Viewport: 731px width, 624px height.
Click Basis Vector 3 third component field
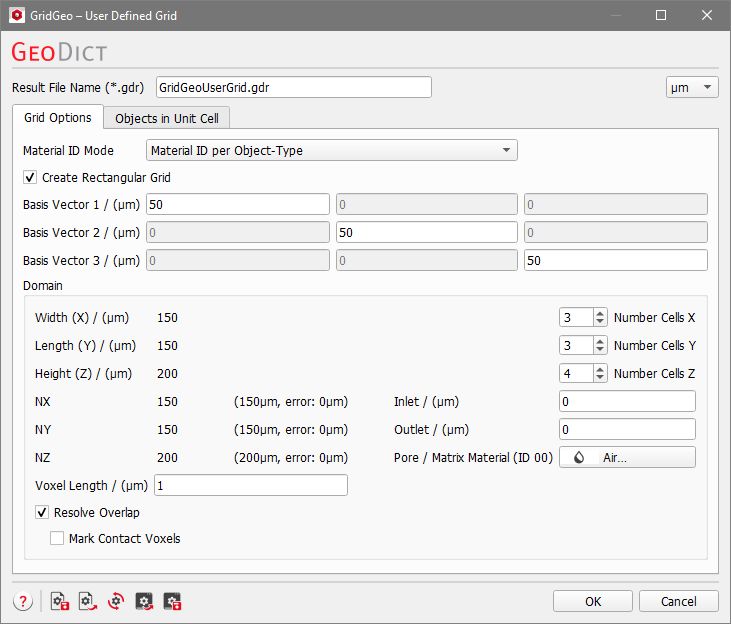[x=615, y=260]
